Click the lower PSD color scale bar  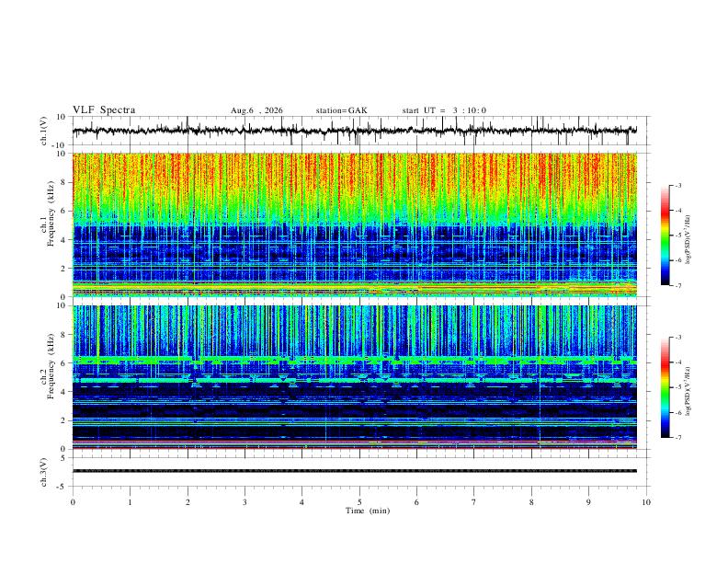coord(665,387)
